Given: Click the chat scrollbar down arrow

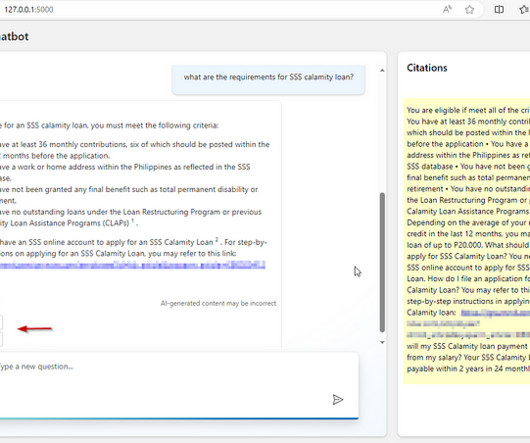Looking at the screenshot, I should click(x=382, y=342).
